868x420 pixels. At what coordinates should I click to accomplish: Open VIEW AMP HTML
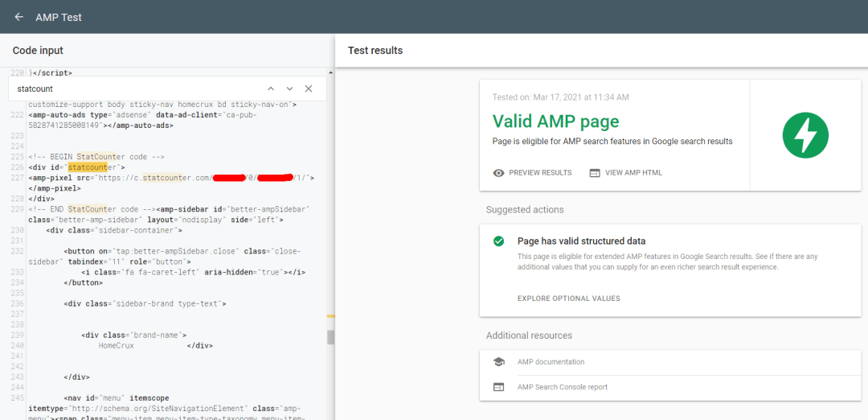634,173
